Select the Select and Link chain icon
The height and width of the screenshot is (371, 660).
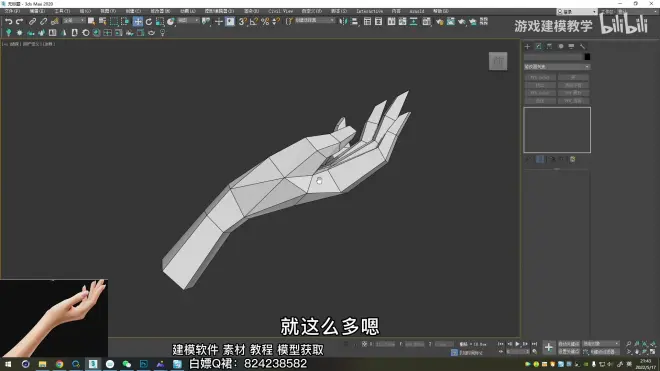[32, 21]
